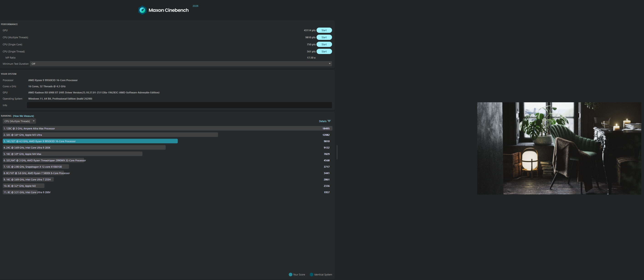
Task: Click the Details link in Ranking
Action: coord(322,121)
